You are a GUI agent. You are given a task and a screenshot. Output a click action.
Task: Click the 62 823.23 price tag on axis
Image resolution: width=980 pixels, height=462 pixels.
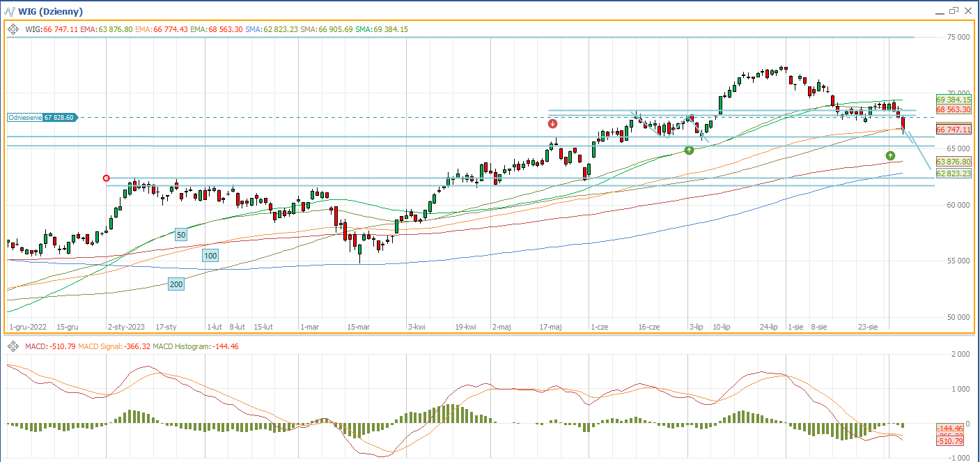(954, 173)
